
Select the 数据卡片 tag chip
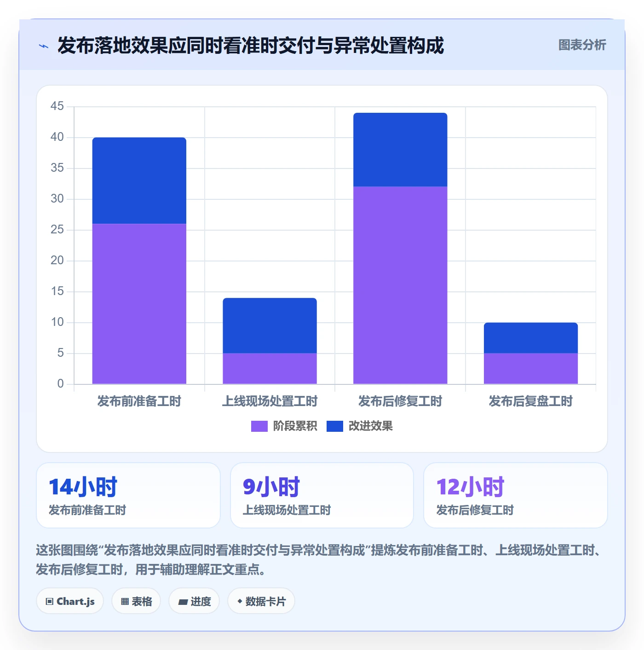click(261, 601)
